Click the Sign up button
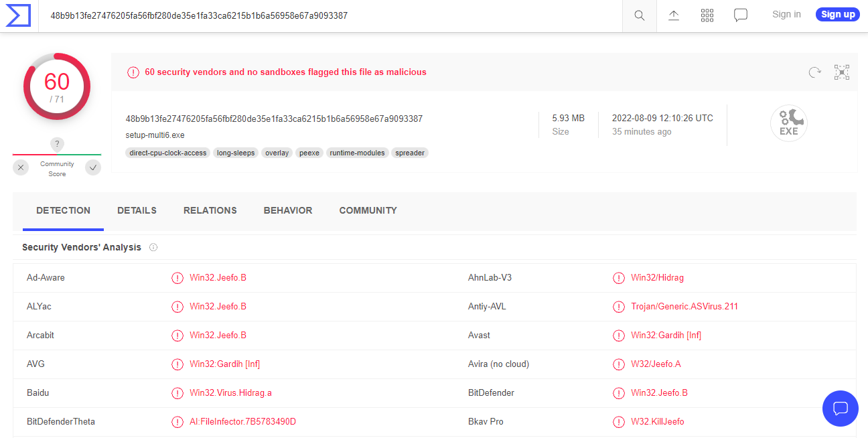The height and width of the screenshot is (438, 868). point(838,14)
